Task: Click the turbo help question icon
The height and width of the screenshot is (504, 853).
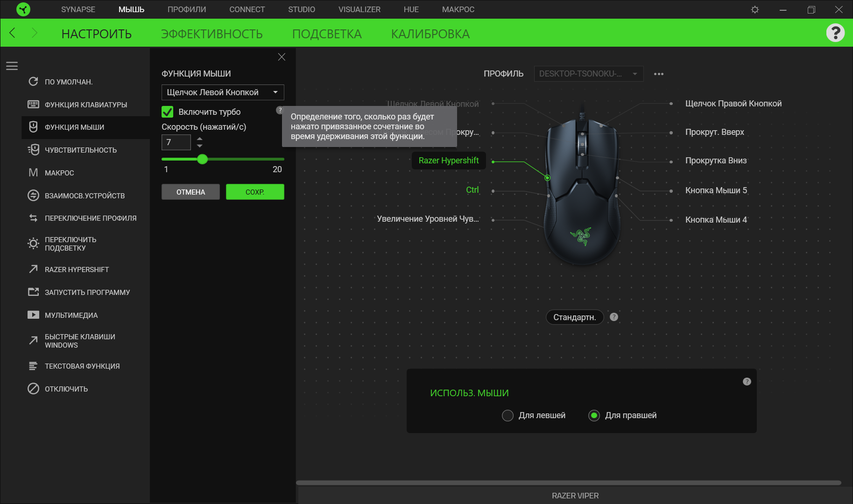Action: pyautogui.click(x=279, y=110)
